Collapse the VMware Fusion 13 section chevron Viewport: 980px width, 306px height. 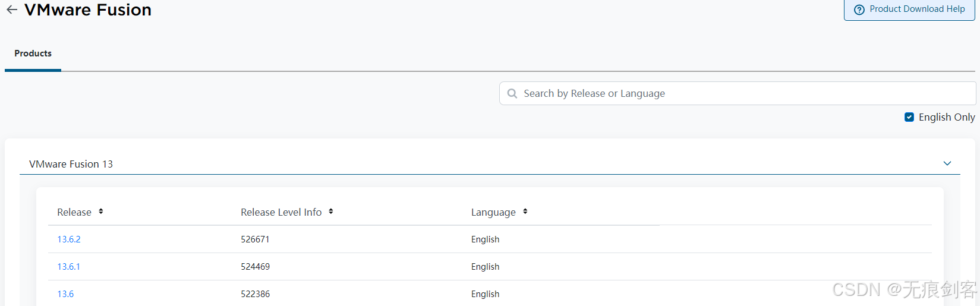947,163
